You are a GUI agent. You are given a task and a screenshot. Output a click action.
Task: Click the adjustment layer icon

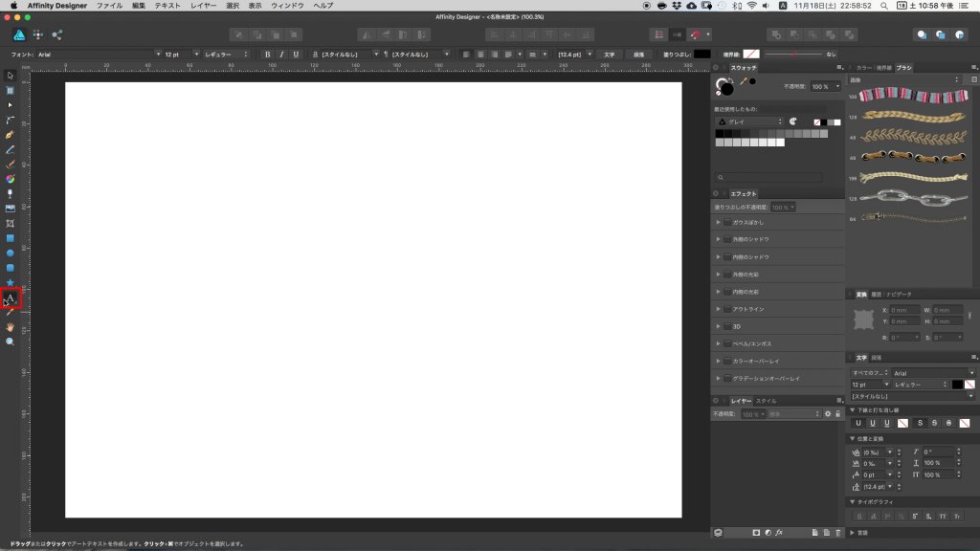768,533
